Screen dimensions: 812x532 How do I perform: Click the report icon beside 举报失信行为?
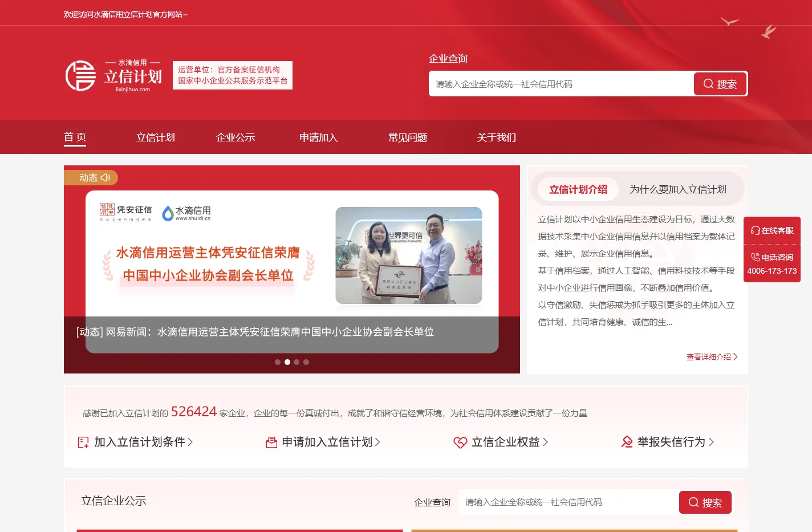coord(627,442)
